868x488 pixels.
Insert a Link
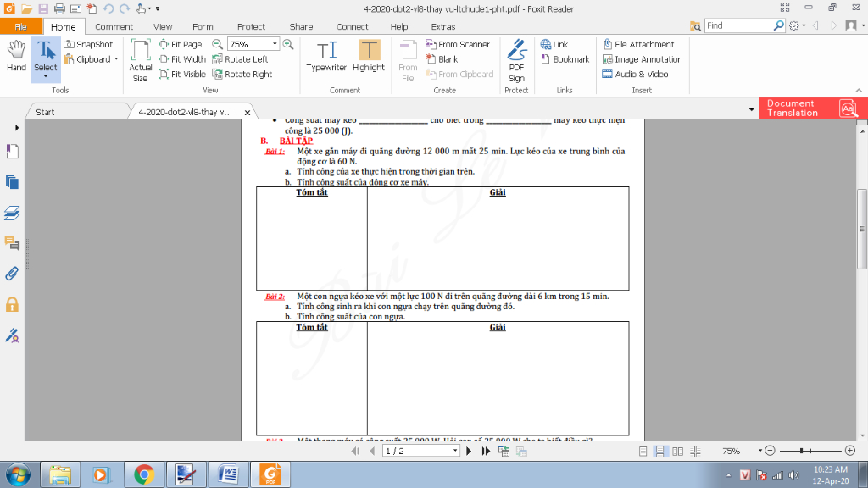(554, 44)
